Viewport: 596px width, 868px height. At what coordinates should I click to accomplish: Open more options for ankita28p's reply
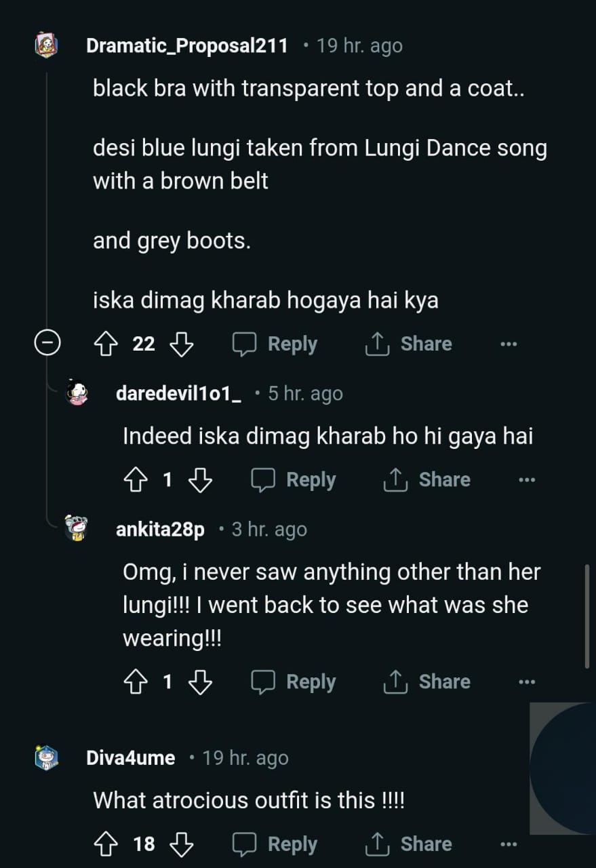(x=527, y=682)
